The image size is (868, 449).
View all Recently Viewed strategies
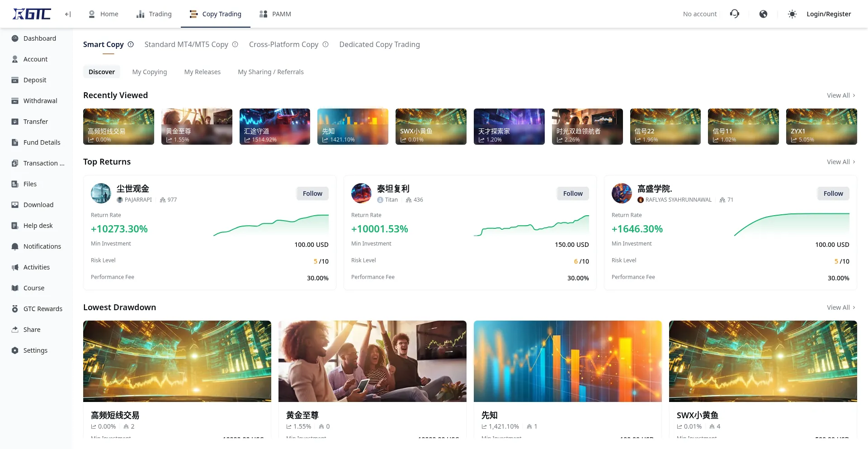[841, 95]
